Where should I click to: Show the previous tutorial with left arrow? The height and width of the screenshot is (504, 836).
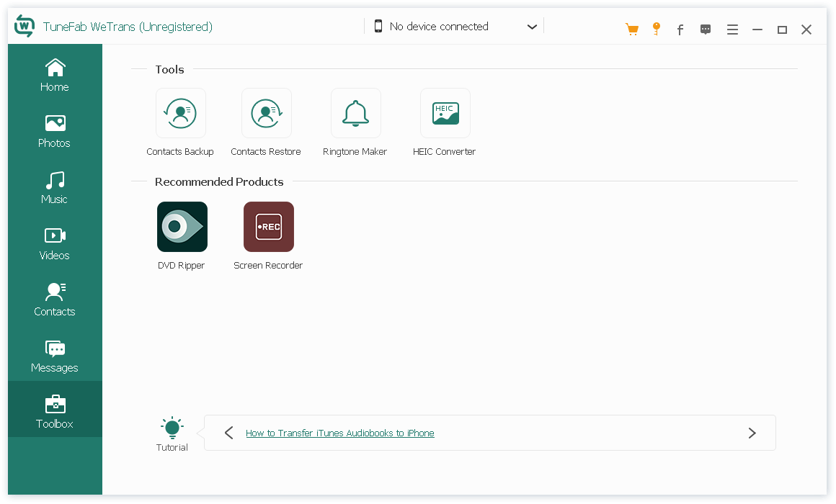click(229, 433)
